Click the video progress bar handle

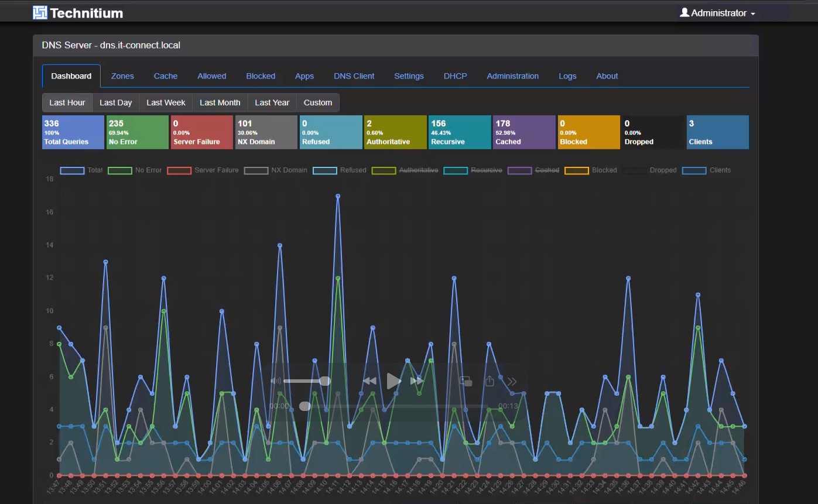(305, 406)
